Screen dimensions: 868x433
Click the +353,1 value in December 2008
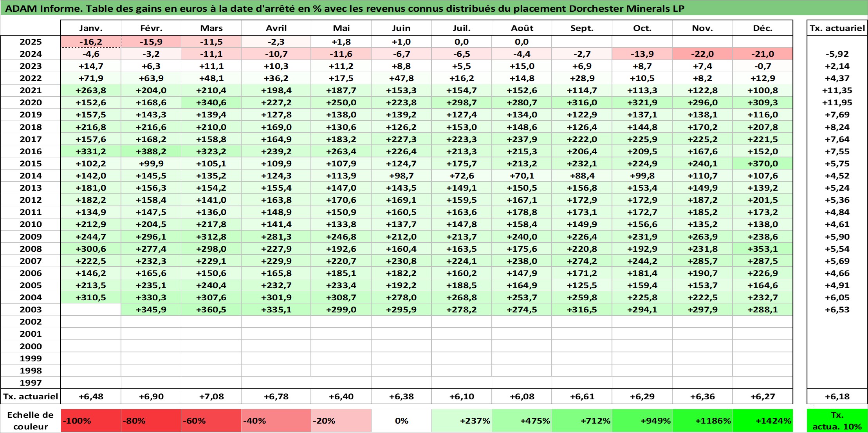(x=763, y=249)
